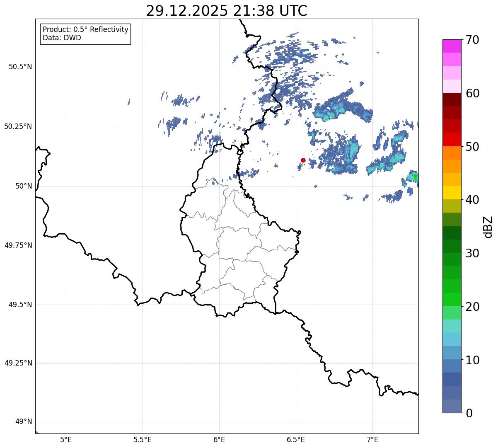This screenshot has width=498, height=448.
Task: Click the colorbar 60 tick label
Action: click(473, 93)
